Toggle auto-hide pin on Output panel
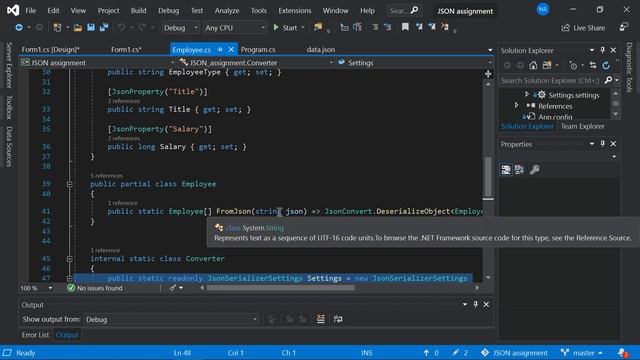The height and width of the screenshot is (360, 640). tap(476, 304)
